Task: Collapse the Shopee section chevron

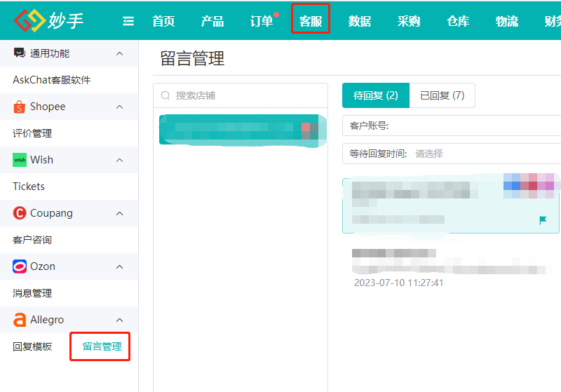Action: pos(119,107)
